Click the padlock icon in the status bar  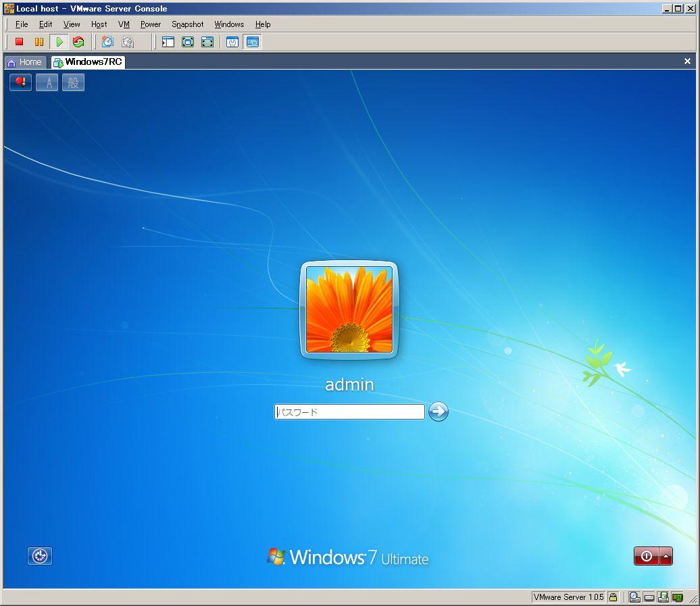[614, 597]
